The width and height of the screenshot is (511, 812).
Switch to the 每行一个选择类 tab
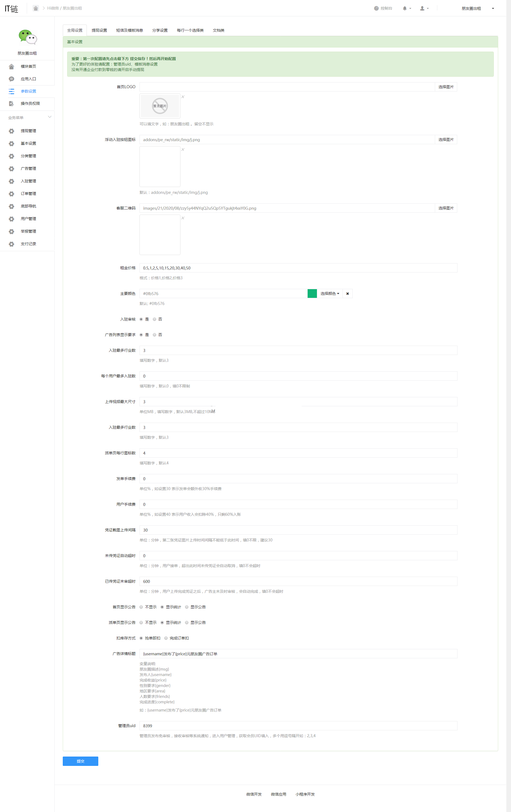(190, 30)
